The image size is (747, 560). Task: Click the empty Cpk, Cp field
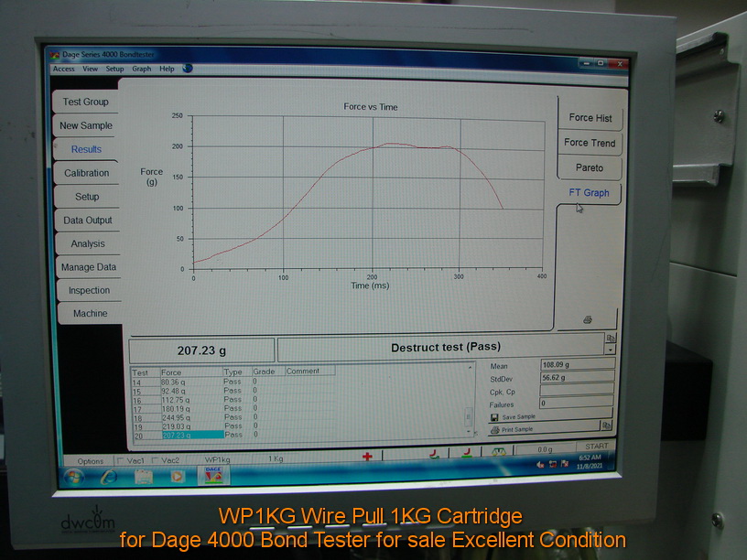pos(577,390)
